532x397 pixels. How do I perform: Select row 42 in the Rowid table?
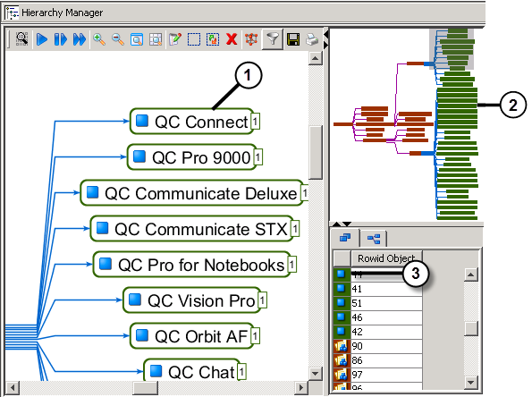[x=377, y=332]
